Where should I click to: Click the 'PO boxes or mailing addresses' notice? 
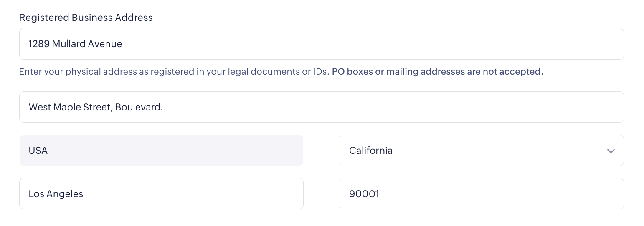(437, 72)
